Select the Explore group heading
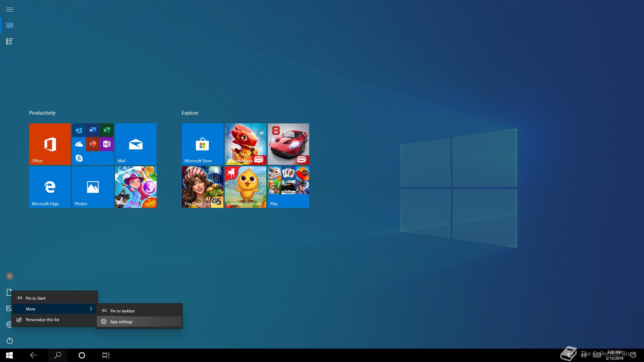 pos(190,113)
